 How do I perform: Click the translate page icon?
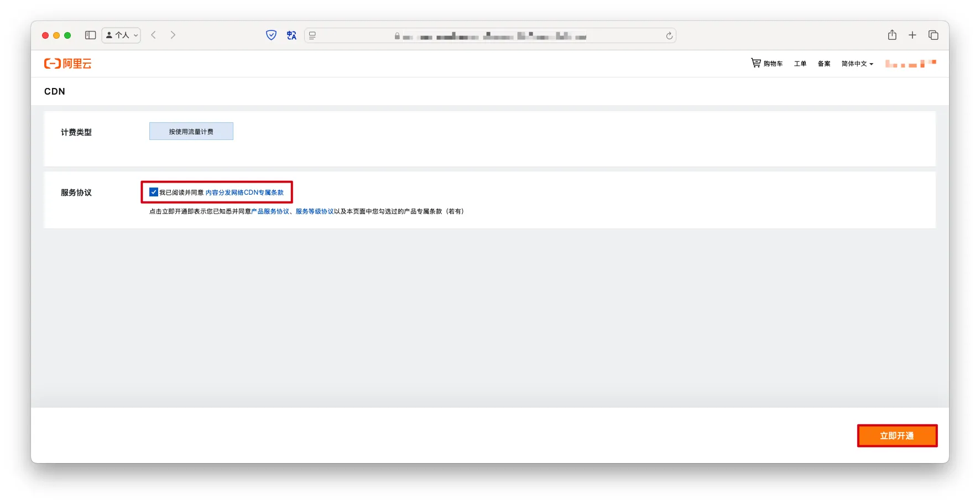click(291, 35)
